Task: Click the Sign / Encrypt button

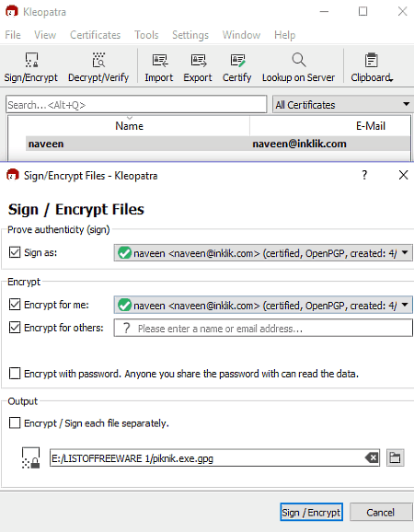Action: tap(312, 512)
